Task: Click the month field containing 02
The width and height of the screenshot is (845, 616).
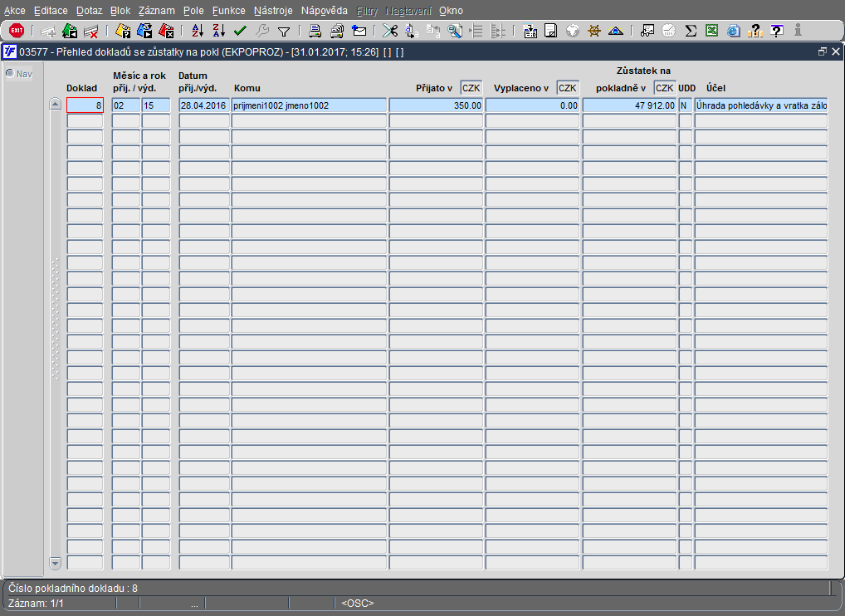Action: click(126, 105)
